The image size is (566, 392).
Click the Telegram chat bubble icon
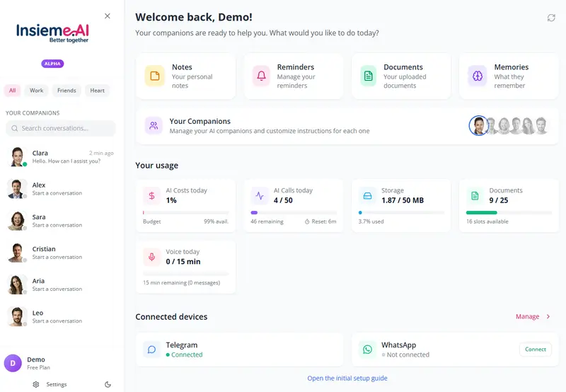click(151, 350)
